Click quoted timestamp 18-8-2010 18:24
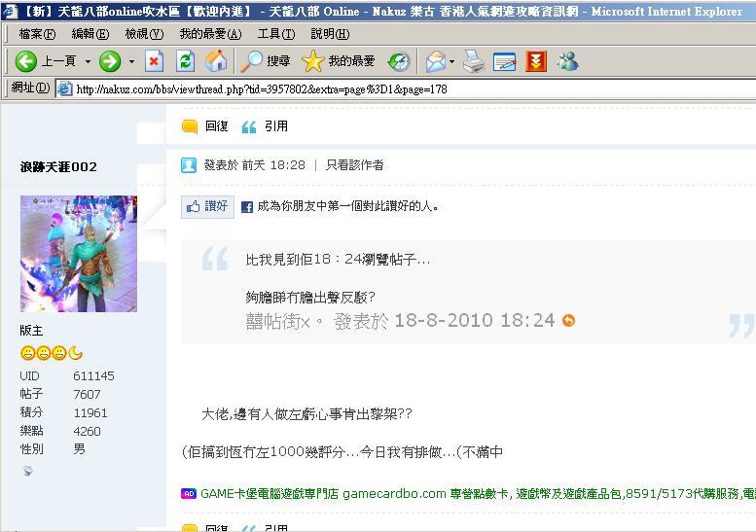This screenshot has height=532, width=756. click(475, 320)
